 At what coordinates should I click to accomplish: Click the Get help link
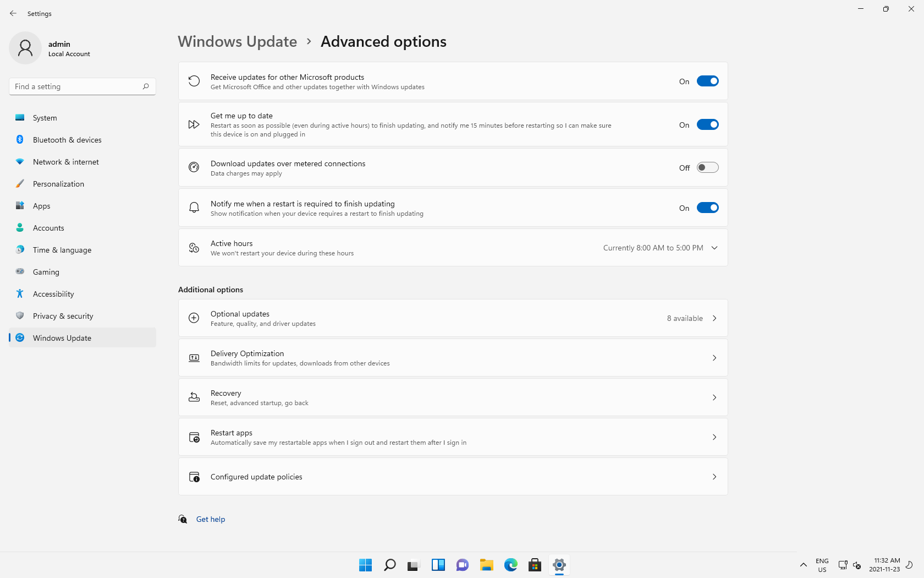click(211, 519)
